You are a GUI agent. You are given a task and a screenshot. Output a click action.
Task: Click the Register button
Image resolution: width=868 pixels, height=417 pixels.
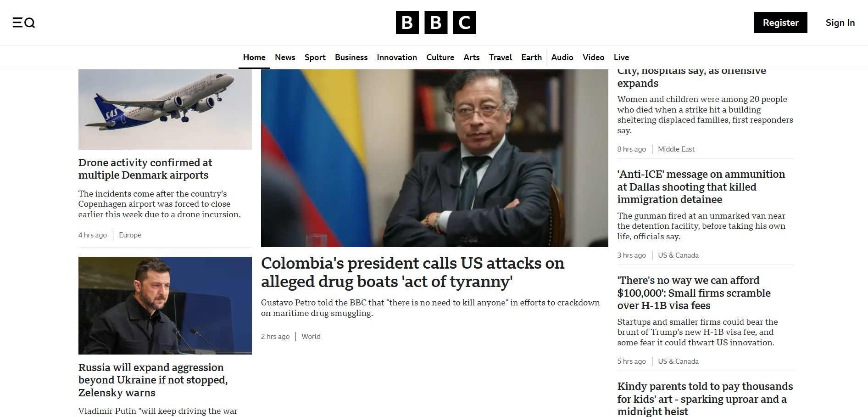pos(780,23)
